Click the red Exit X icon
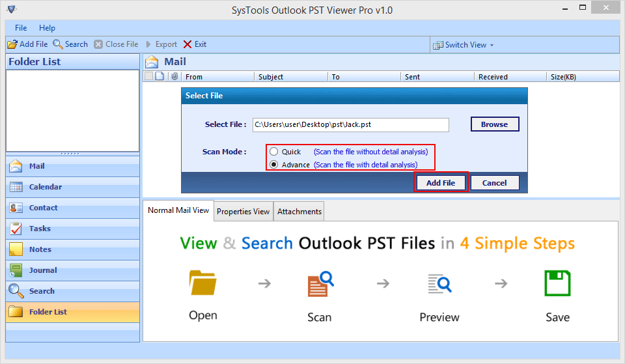The height and width of the screenshot is (364, 625). [187, 44]
